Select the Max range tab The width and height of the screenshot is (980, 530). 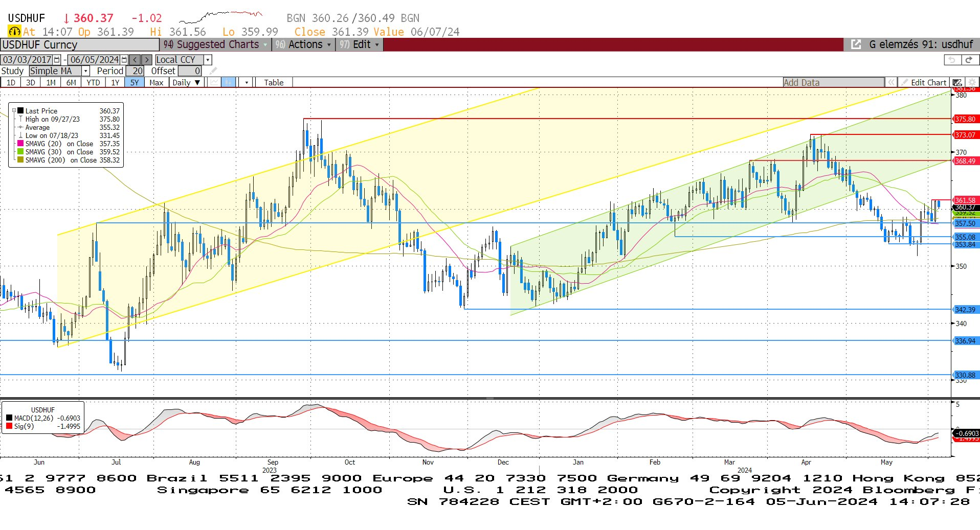[x=156, y=82]
